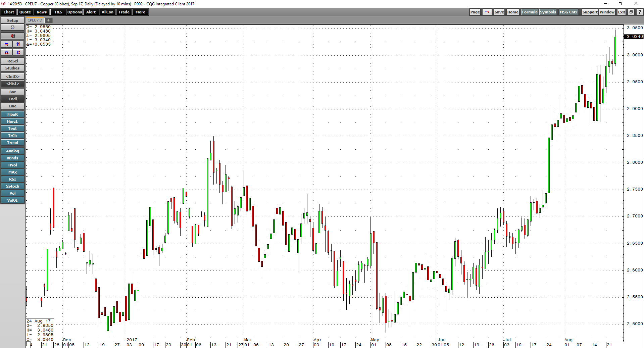
Task: Switch chart type to Bar
Action: pos(12,92)
